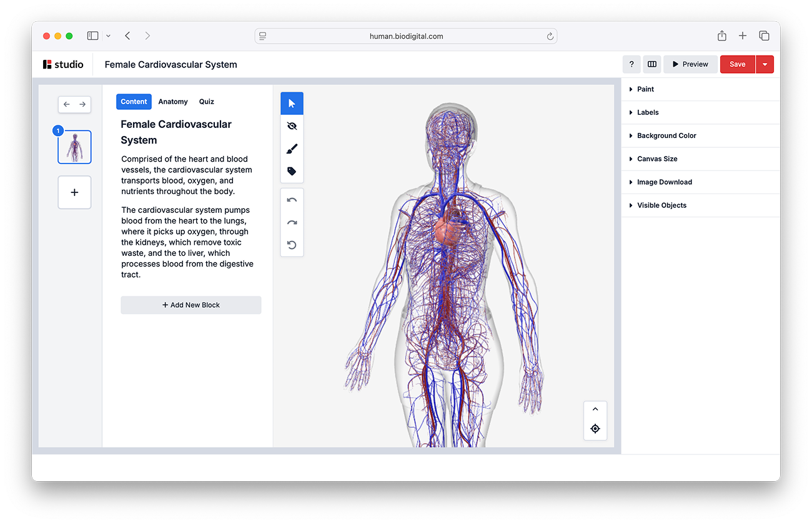Click the red Save button

click(738, 64)
